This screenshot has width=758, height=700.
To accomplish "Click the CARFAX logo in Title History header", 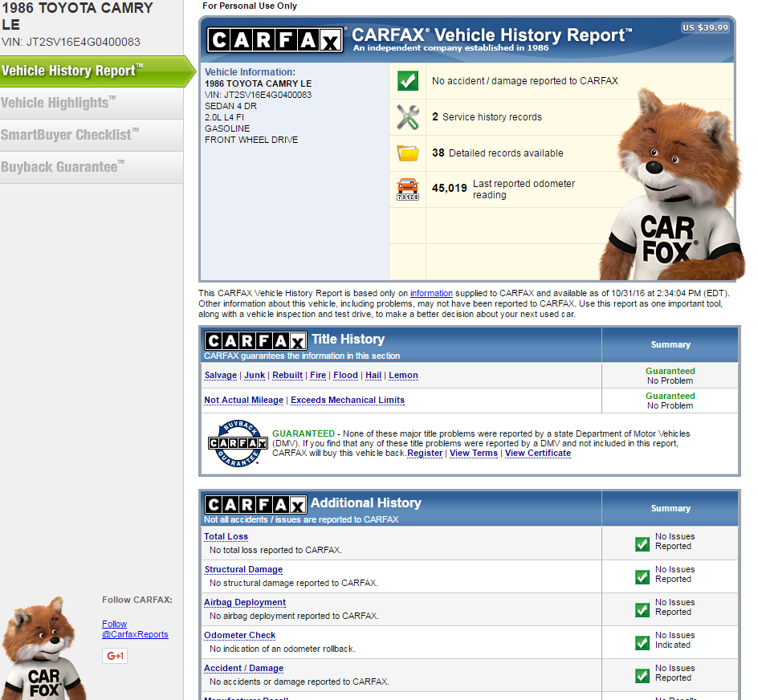I will click(x=255, y=341).
